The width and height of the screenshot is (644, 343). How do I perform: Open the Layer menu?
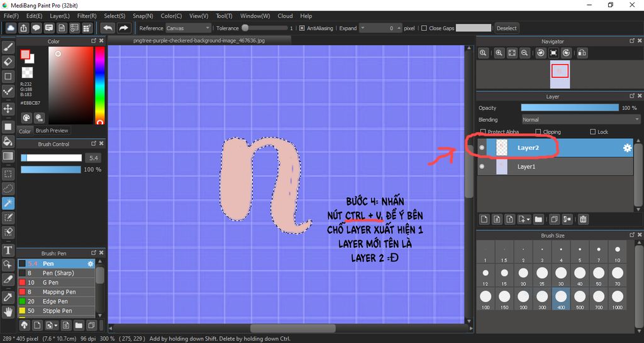point(60,16)
